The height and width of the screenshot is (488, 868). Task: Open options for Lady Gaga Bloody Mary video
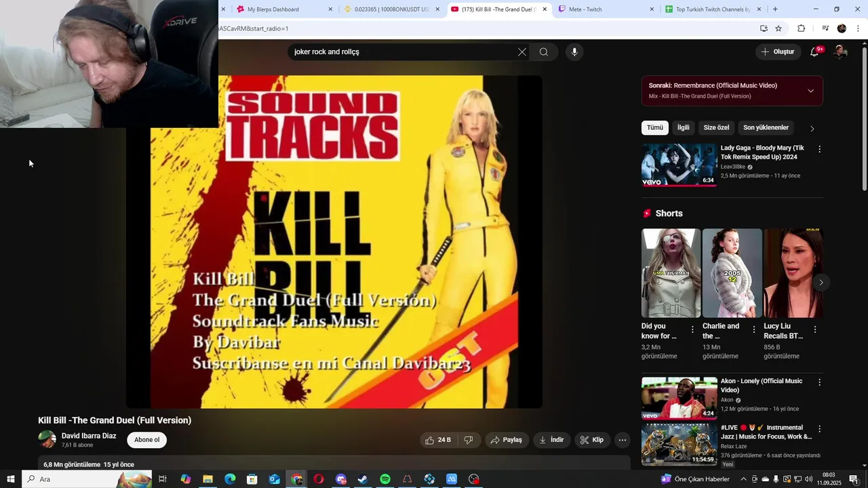pyautogui.click(x=819, y=149)
